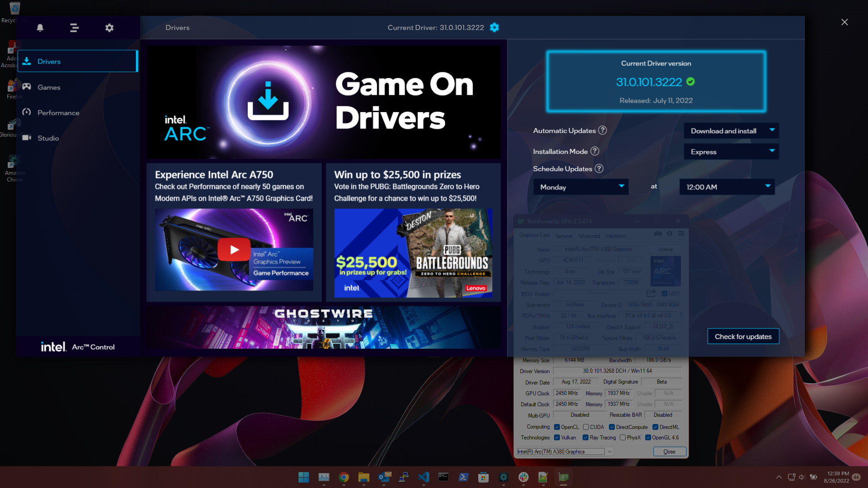Switch to GPU-Z in the taskbar
The image size is (868, 488).
pyautogui.click(x=564, y=477)
